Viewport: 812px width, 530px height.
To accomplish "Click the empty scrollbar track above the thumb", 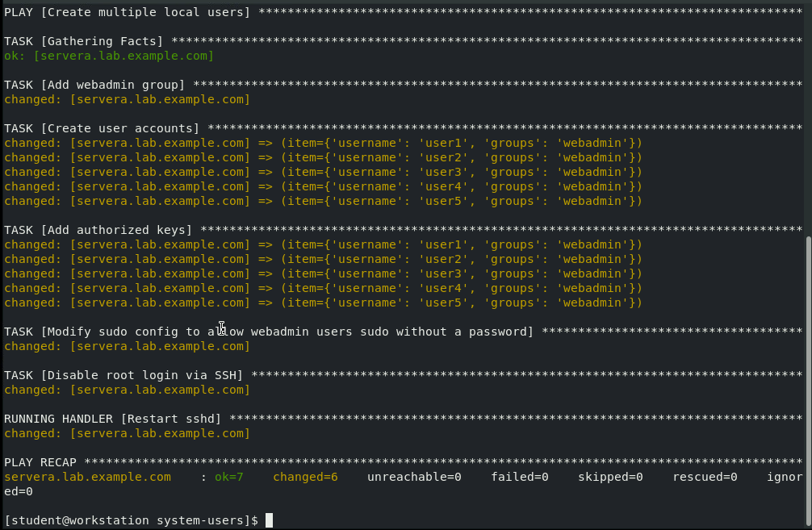I will pos(808,121).
